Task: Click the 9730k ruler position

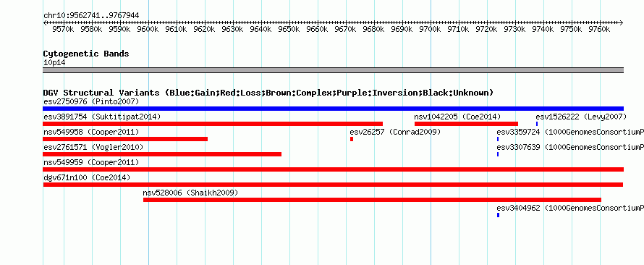Action: 515,30
